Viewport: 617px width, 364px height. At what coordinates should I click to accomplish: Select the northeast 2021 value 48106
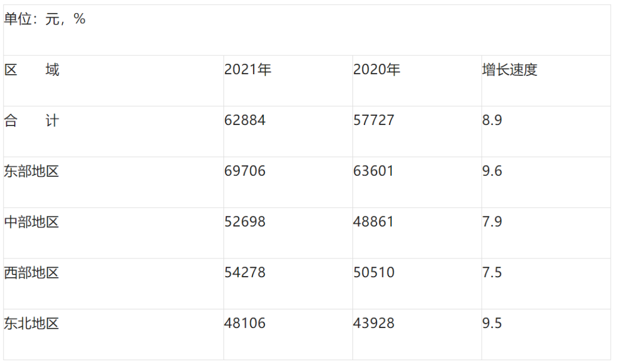(245, 323)
